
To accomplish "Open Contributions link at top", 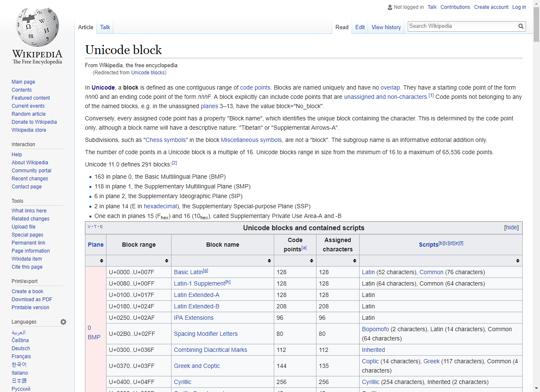I will (455, 7).
